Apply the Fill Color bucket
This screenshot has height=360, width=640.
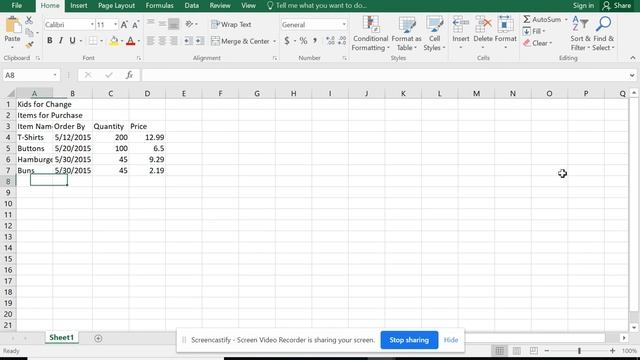click(114, 41)
